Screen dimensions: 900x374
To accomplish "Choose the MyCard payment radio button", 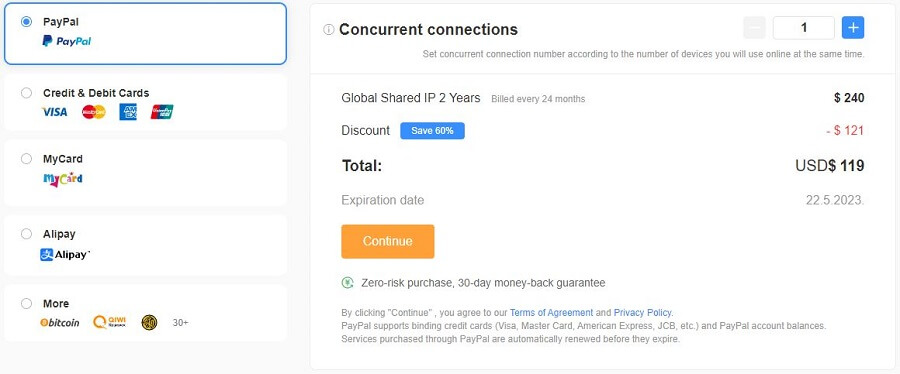I will 26,159.
